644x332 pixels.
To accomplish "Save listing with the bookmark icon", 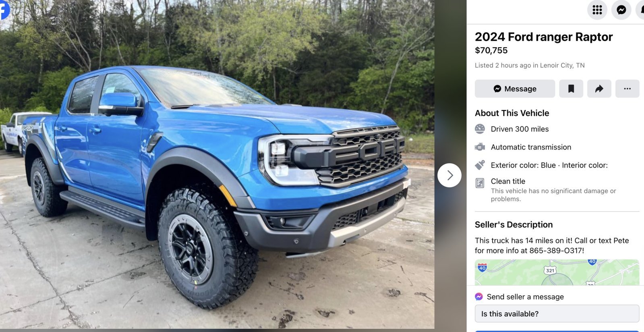I will 571,89.
